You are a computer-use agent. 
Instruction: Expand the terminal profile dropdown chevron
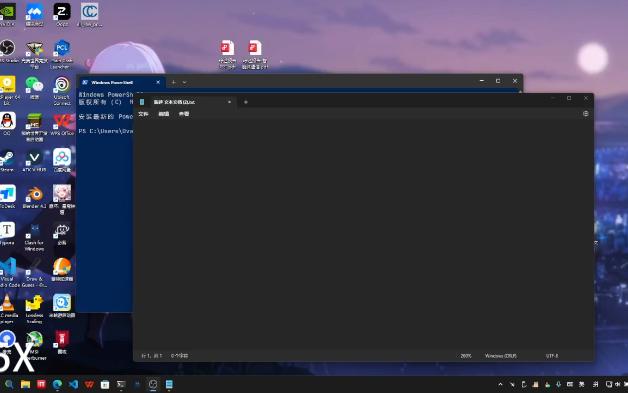point(184,82)
